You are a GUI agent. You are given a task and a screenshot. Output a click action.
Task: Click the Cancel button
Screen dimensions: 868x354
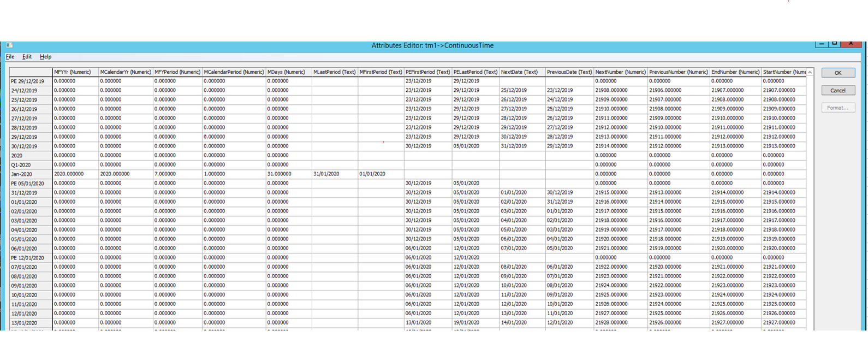point(838,90)
